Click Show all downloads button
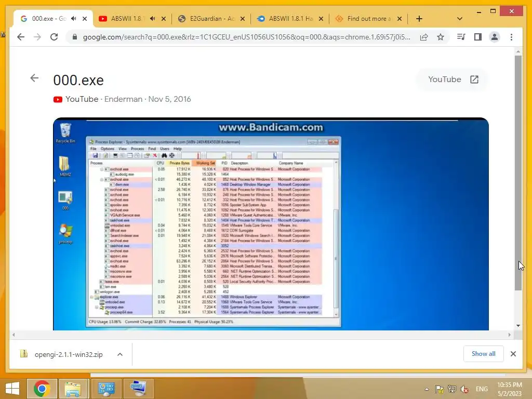The image size is (532, 399). coord(484,354)
